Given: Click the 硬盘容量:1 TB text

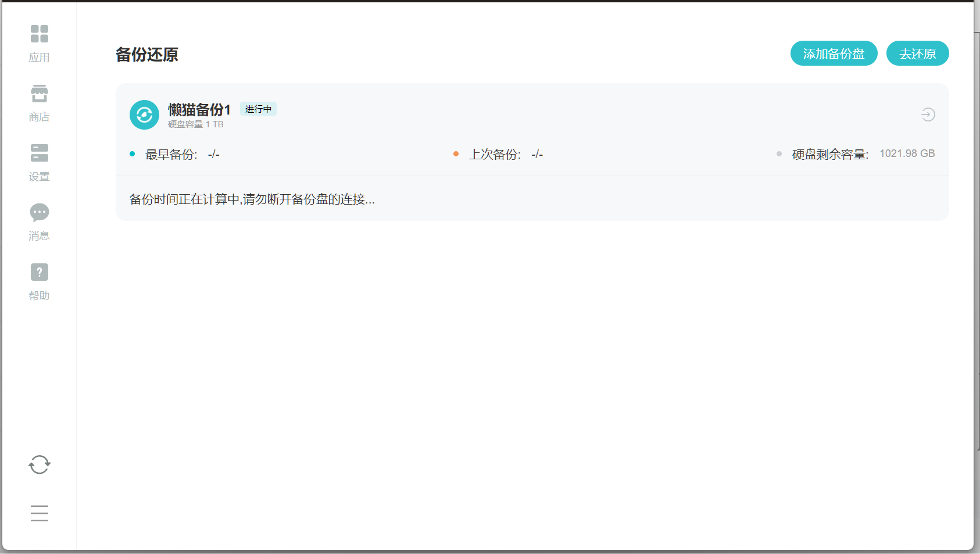Looking at the screenshot, I should [x=196, y=124].
